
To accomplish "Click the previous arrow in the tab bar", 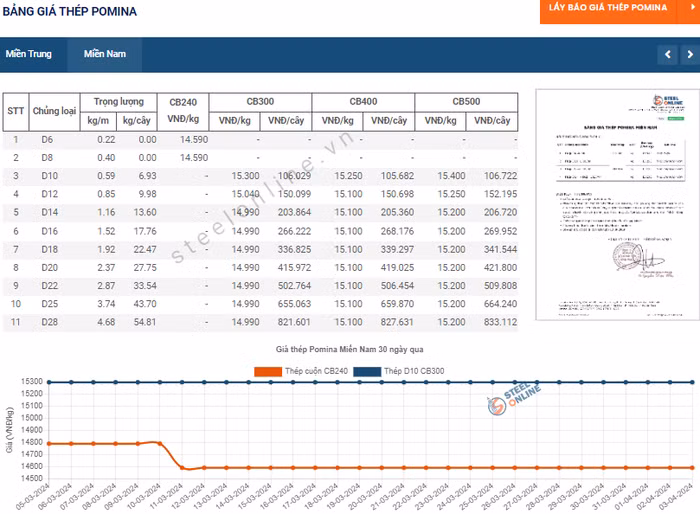I will tap(668, 54).
